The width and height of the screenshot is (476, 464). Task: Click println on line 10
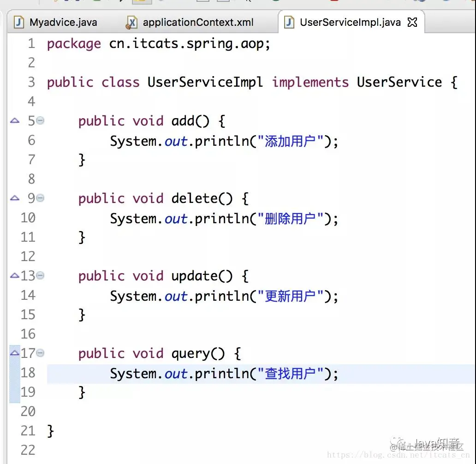222,219
